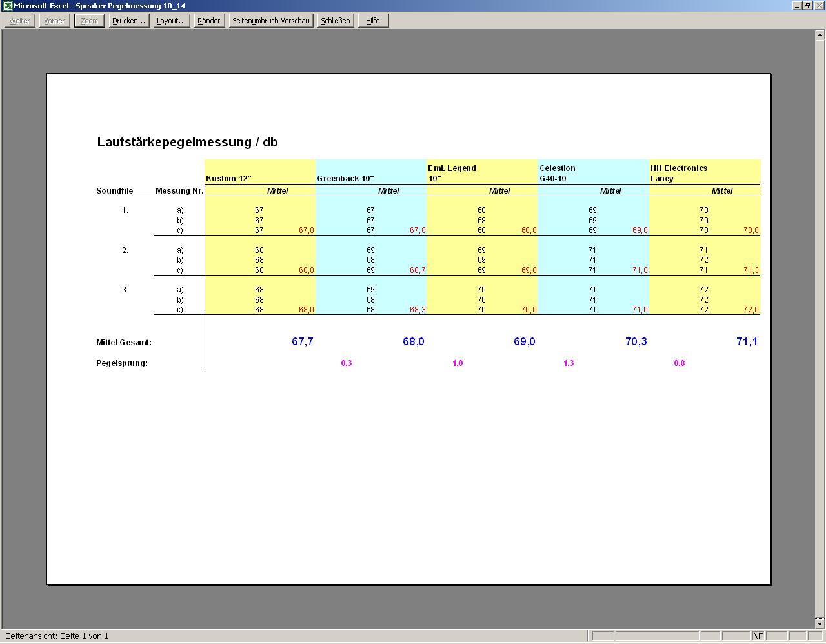Click the red mean value 68,7
Image resolution: width=826 pixels, height=644 pixels.
[x=418, y=270]
